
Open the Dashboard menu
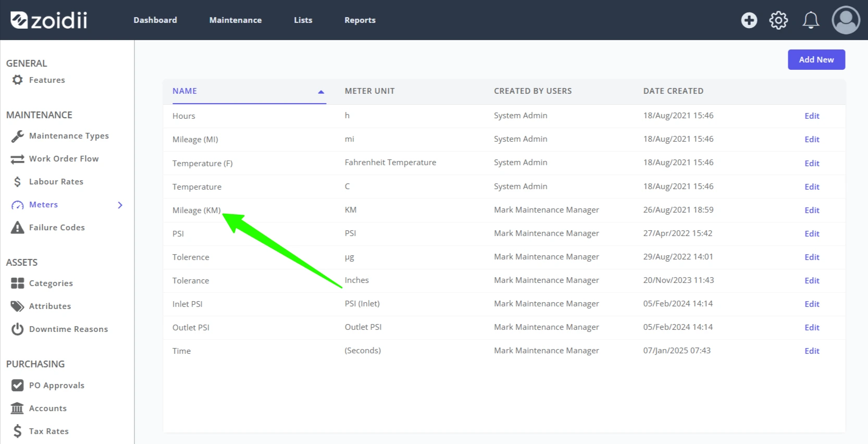coord(155,20)
